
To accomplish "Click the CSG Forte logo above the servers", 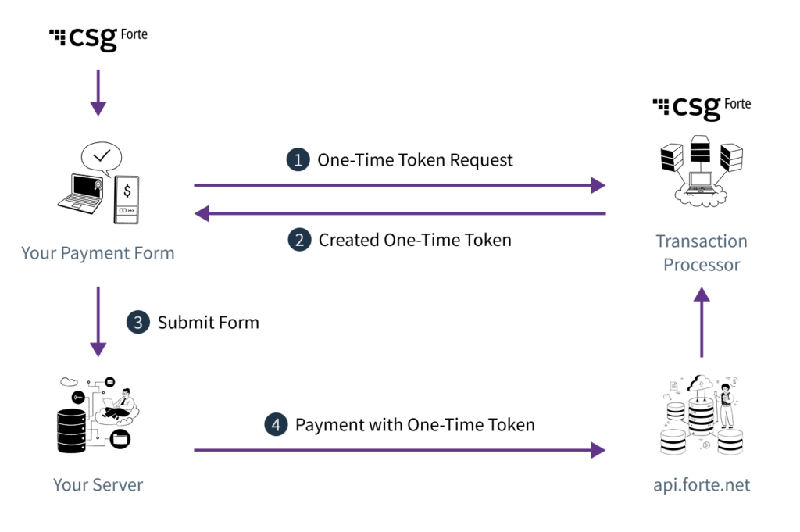I will 701,107.
